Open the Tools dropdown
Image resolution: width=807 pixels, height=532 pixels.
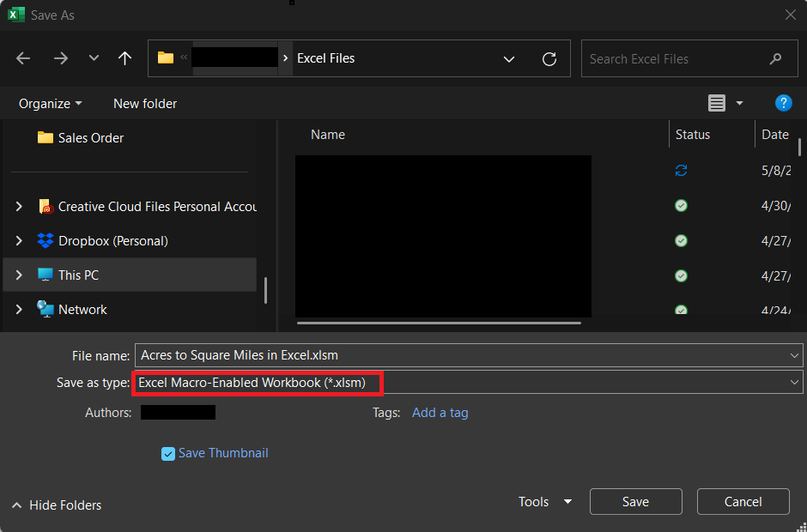(x=545, y=502)
